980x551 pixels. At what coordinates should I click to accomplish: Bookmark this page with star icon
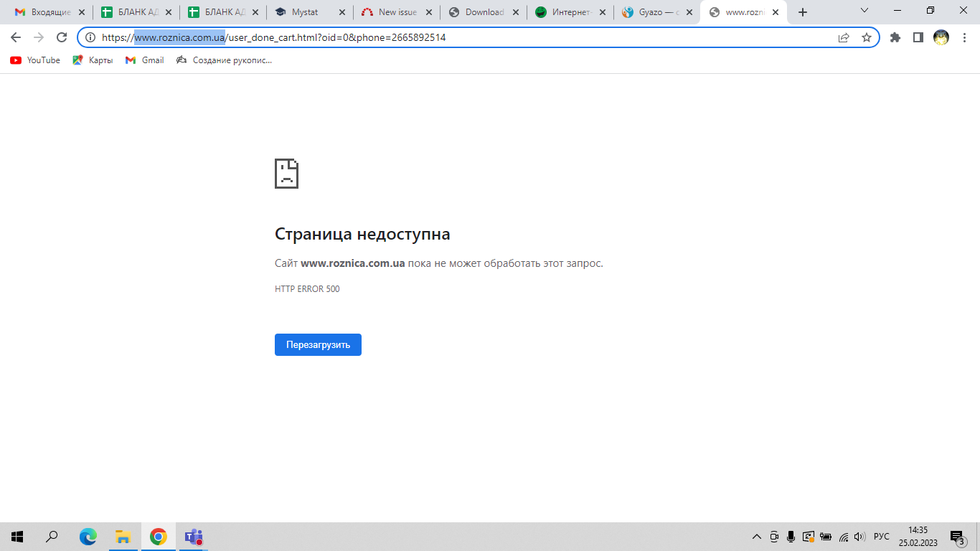point(866,37)
